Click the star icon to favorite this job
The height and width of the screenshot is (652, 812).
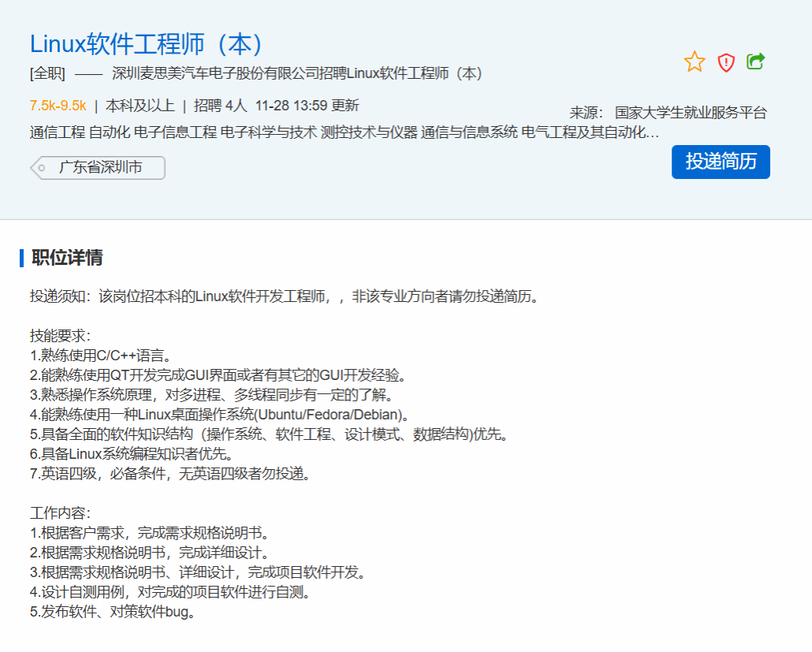(x=695, y=62)
